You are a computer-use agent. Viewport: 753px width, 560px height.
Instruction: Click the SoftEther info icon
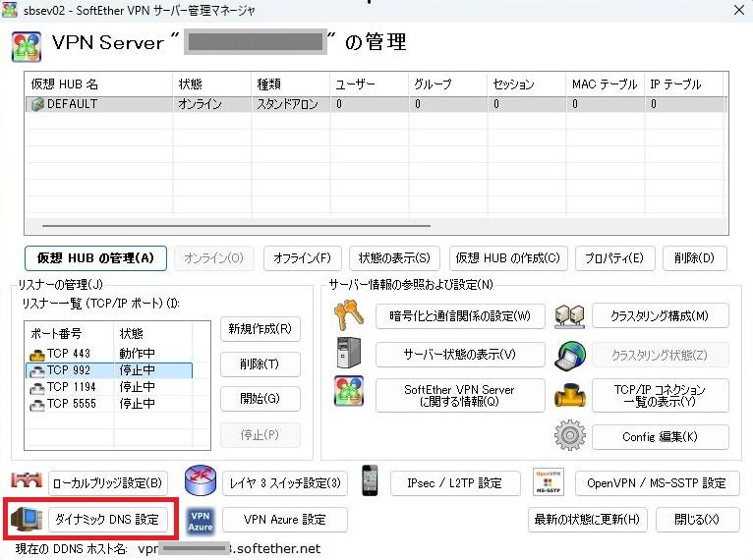coord(349,391)
